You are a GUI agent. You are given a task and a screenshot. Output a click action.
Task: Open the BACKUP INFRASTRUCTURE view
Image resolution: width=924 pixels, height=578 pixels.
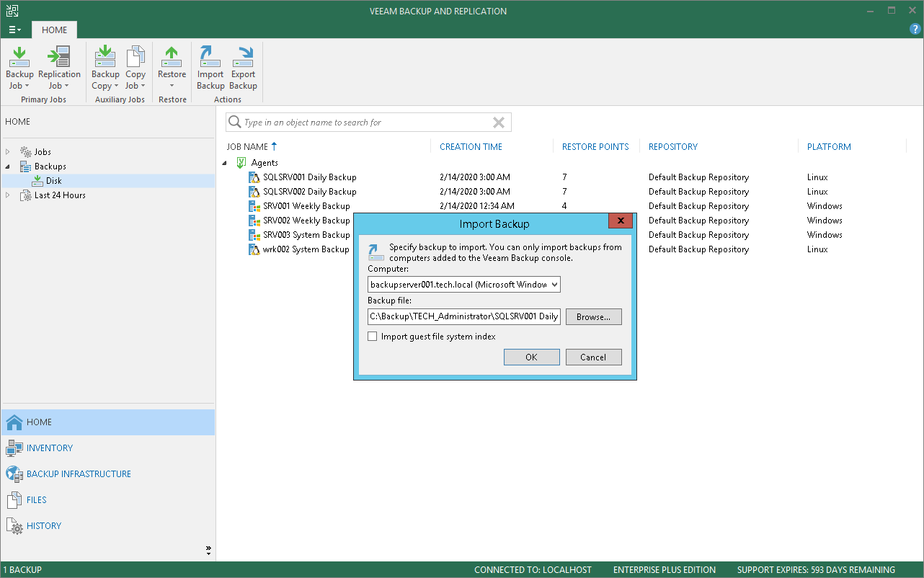[108, 474]
